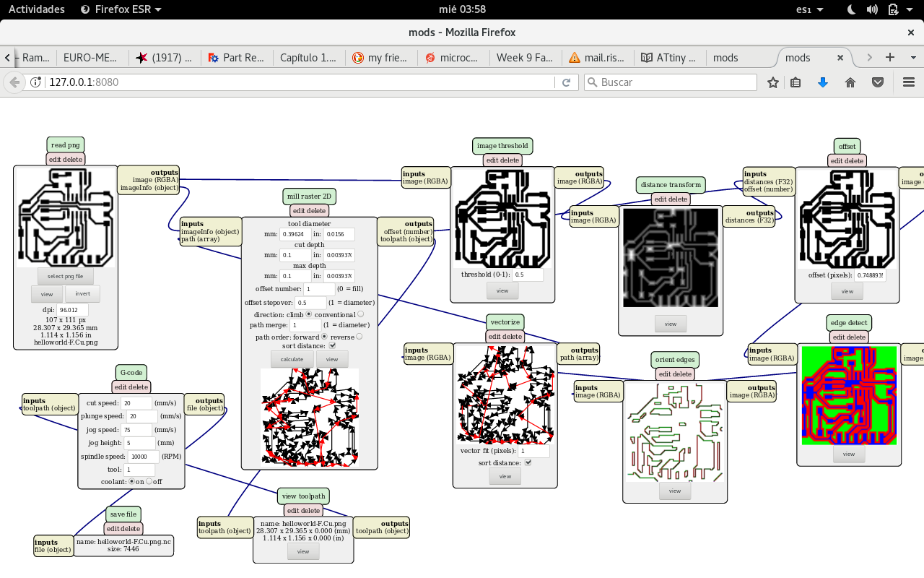Open Firefox ESR application menu
This screenshot has height=578, width=924.
121,9
